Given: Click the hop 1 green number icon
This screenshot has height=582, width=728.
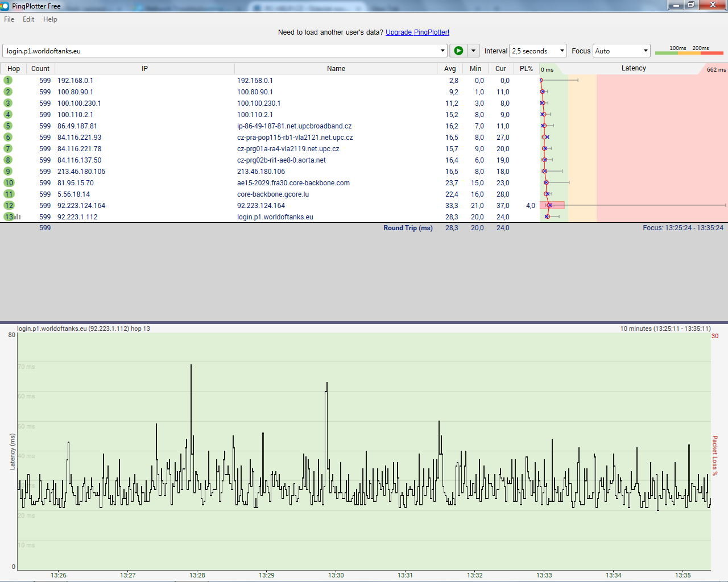Looking at the screenshot, I should tap(8, 81).
